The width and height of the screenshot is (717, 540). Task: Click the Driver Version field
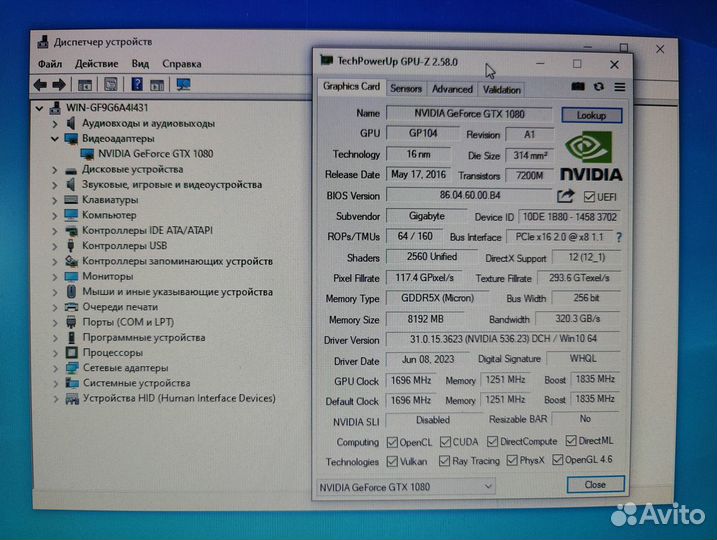pyautogui.click(x=503, y=339)
